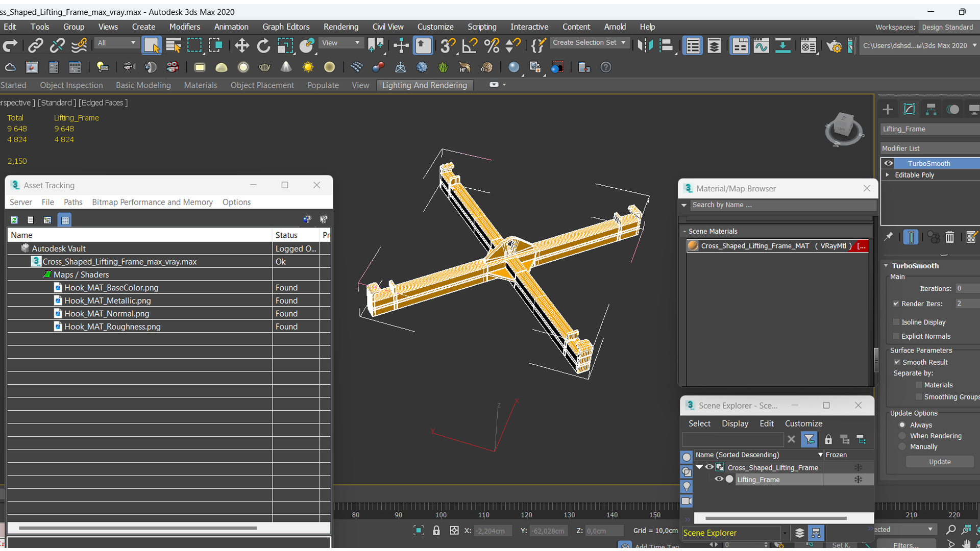Open the Curve Editor icon
980x551 pixels.
pos(761,46)
